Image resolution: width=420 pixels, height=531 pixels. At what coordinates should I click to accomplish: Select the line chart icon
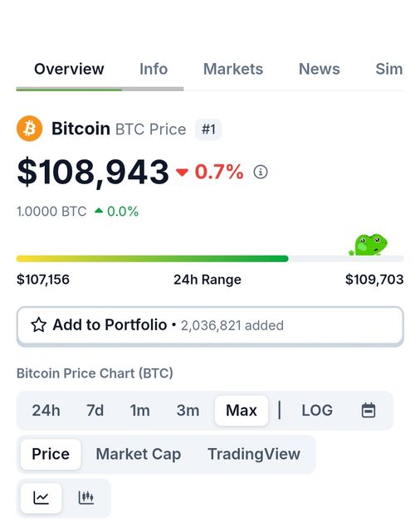coord(41,498)
